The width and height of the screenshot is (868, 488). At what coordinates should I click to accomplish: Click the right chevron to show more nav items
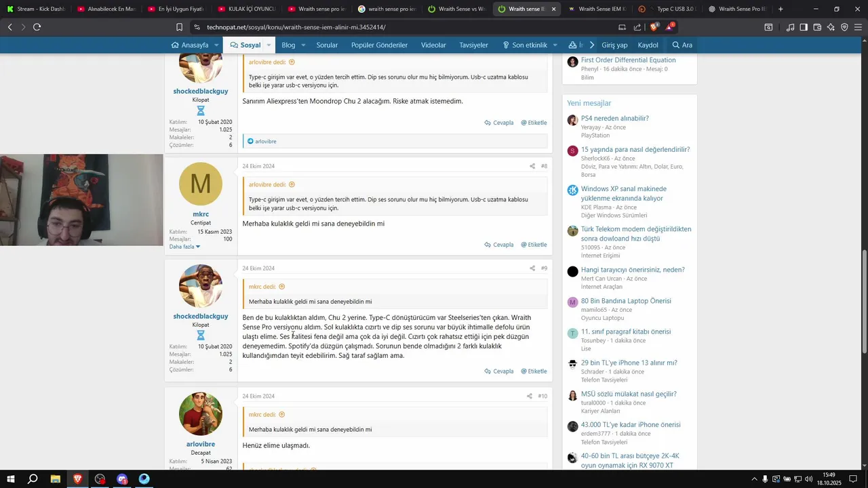tap(591, 45)
